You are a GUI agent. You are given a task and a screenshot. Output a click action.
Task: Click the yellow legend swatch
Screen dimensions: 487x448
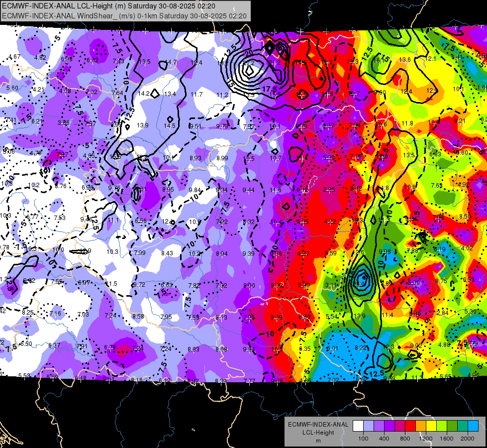coord(431,426)
